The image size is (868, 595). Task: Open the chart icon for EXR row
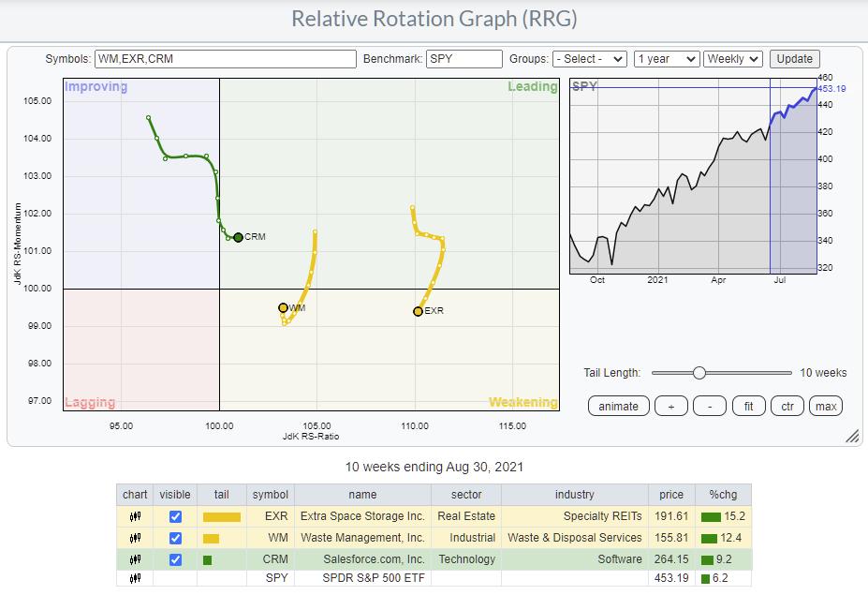(135, 516)
